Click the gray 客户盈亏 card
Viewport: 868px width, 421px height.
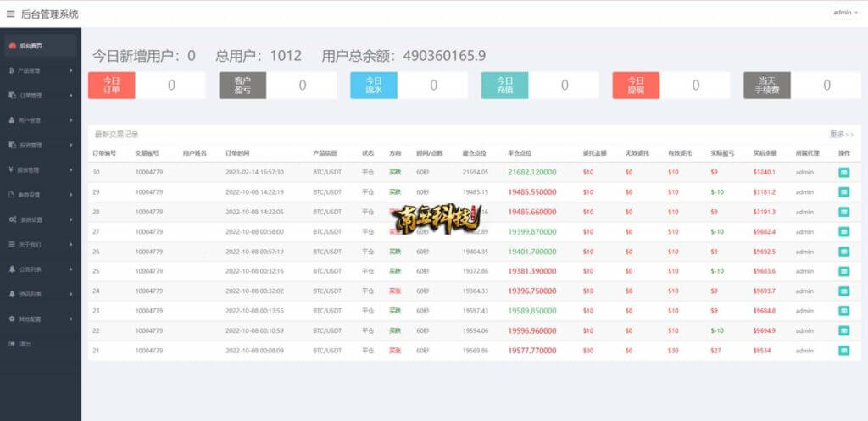click(x=242, y=86)
